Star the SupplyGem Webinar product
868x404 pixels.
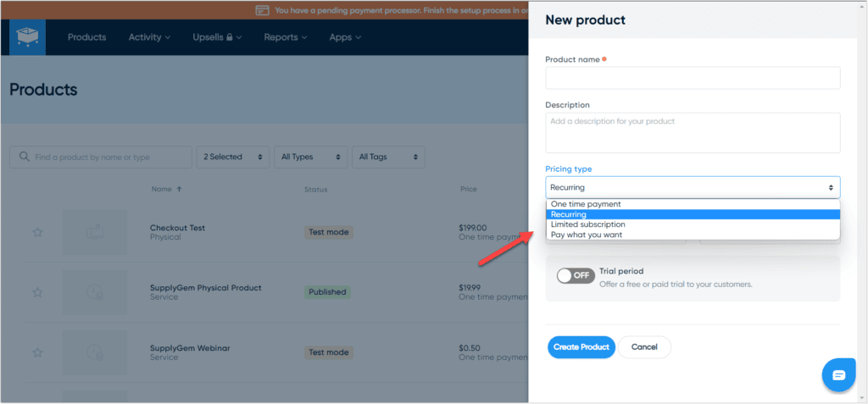(37, 352)
